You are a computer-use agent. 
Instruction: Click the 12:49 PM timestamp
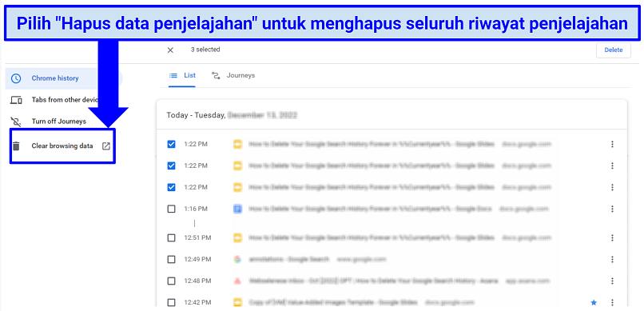[197, 259]
